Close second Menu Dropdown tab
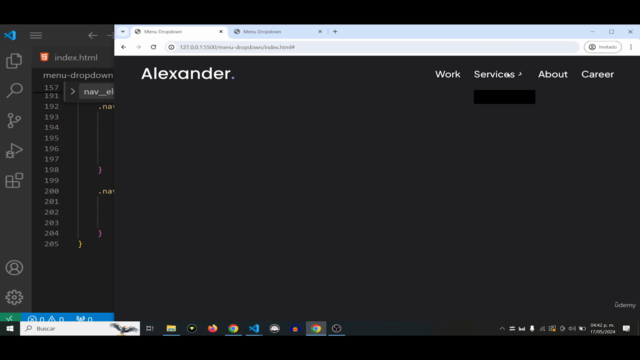The height and width of the screenshot is (360, 640). point(320,31)
